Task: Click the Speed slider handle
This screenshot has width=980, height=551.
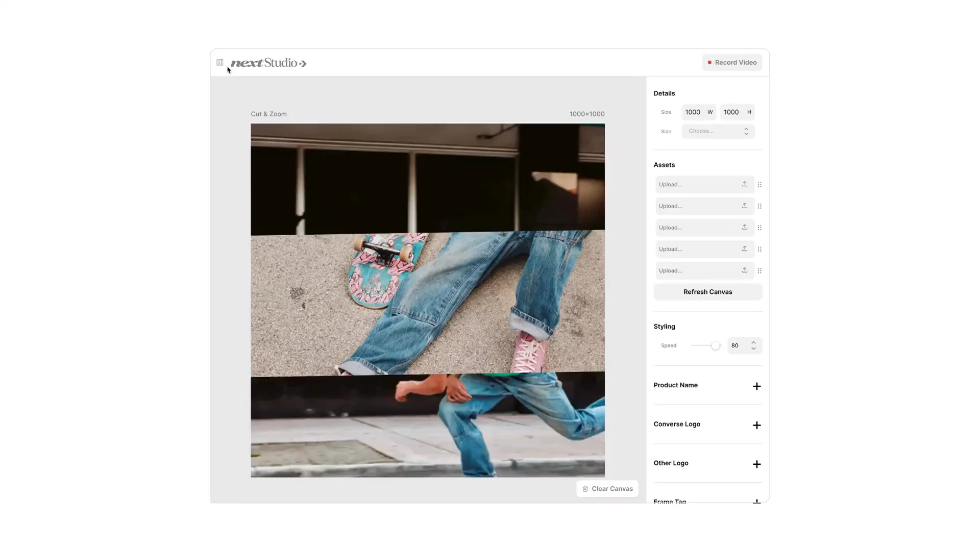Action: [x=716, y=346]
